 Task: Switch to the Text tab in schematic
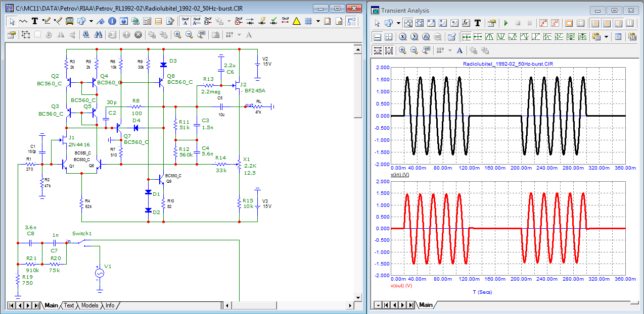pyautogui.click(x=69, y=305)
